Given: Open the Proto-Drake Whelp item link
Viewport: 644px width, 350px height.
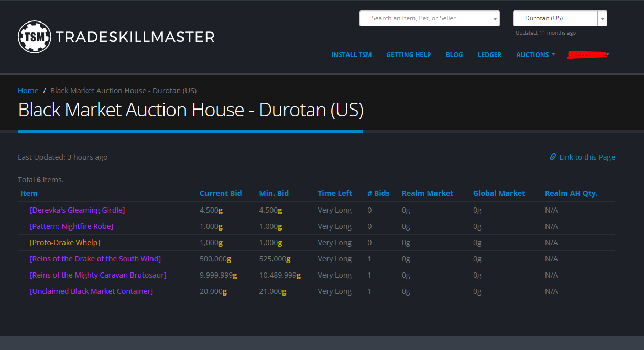Looking at the screenshot, I should pyautogui.click(x=65, y=243).
